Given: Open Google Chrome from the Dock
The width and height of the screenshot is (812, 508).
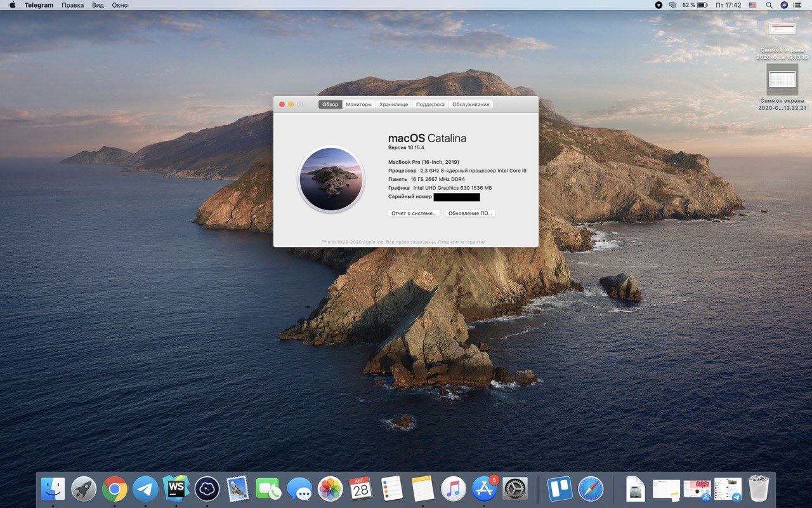Looking at the screenshot, I should 115,489.
